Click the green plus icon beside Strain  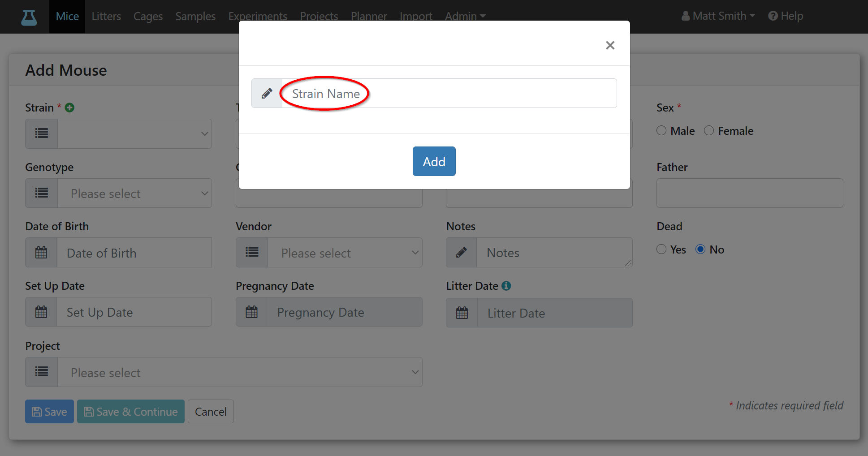[x=69, y=108]
